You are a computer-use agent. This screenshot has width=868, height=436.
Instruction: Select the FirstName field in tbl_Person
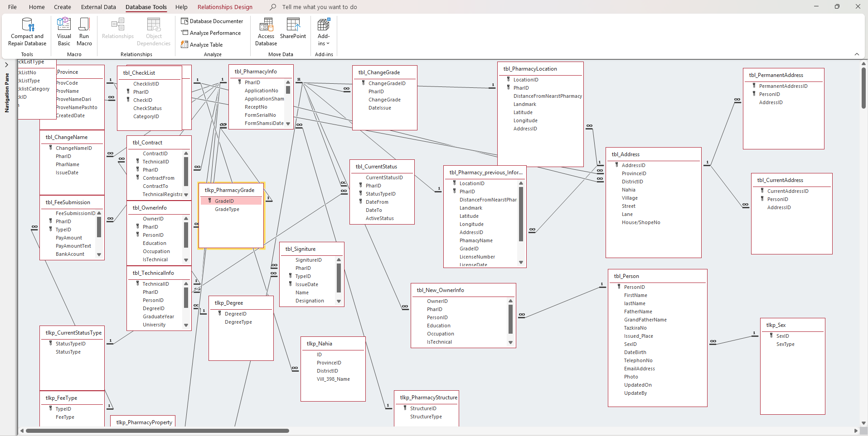pyautogui.click(x=635, y=295)
